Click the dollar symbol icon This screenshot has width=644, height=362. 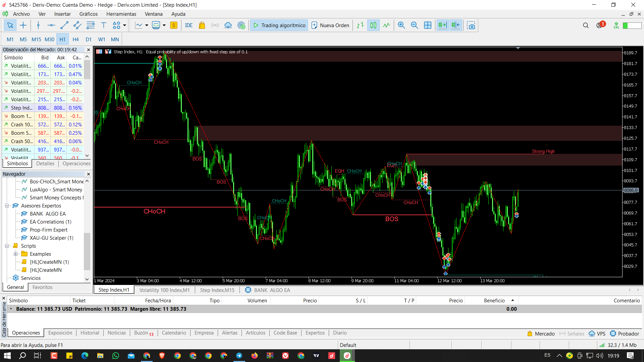click(x=174, y=25)
